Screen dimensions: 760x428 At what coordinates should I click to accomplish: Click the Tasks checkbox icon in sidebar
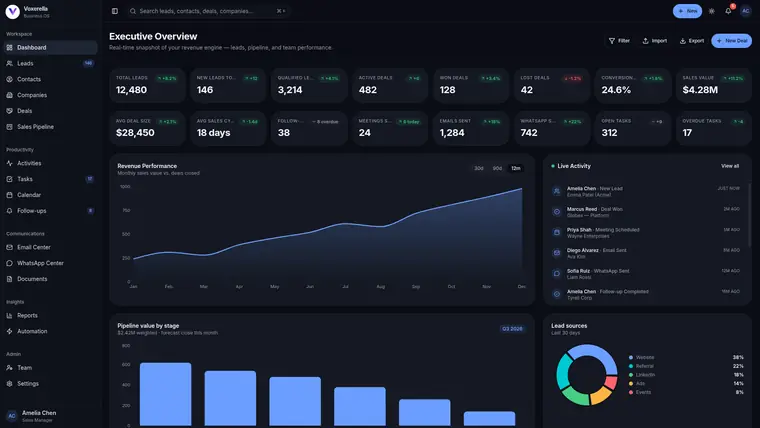[x=9, y=179]
